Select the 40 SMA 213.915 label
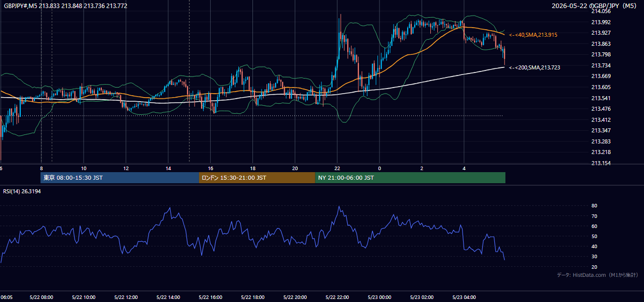Image resolution: width=644 pixels, height=302 pixels. click(533, 35)
